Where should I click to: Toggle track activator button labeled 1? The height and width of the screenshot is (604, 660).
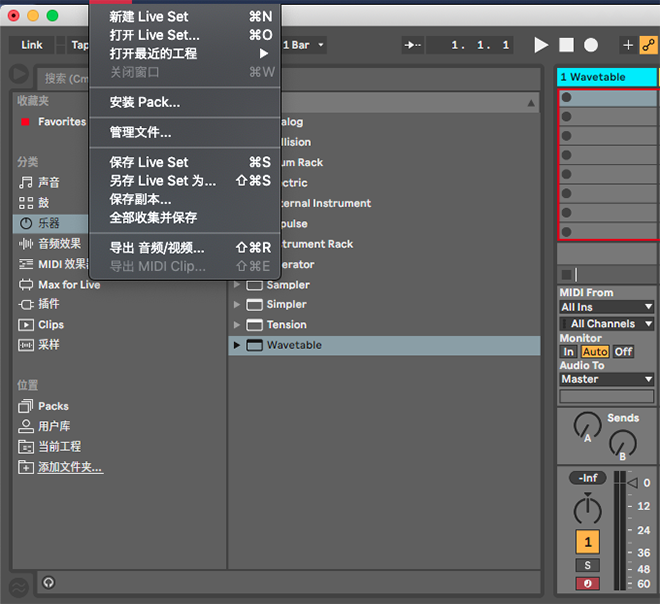pos(588,542)
